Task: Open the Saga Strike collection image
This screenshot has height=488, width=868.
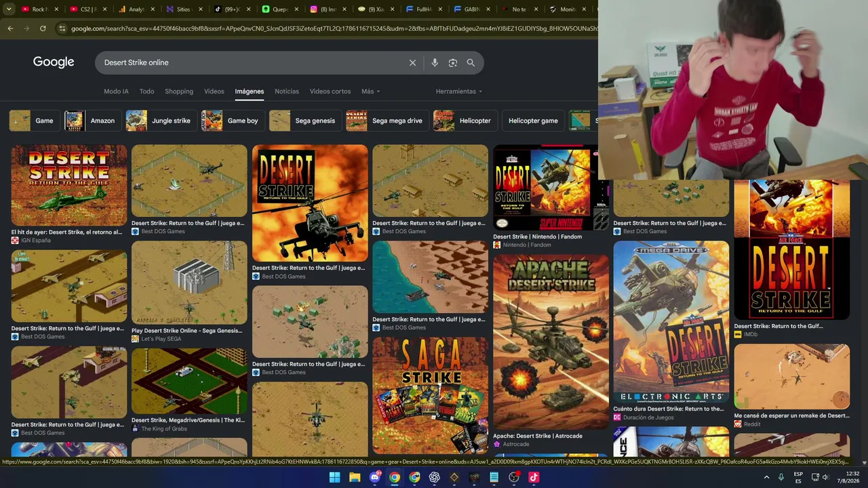Action: coord(430,395)
